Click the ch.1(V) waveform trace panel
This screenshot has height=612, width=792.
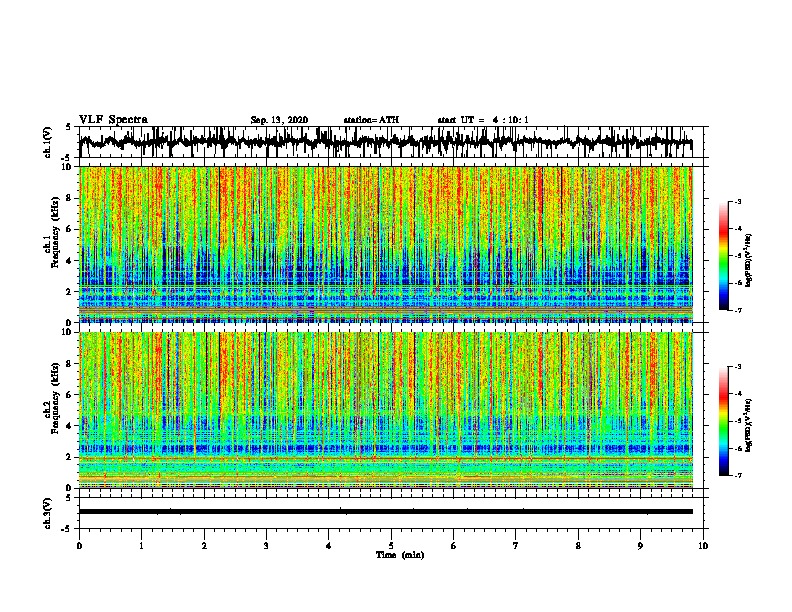tap(391, 142)
